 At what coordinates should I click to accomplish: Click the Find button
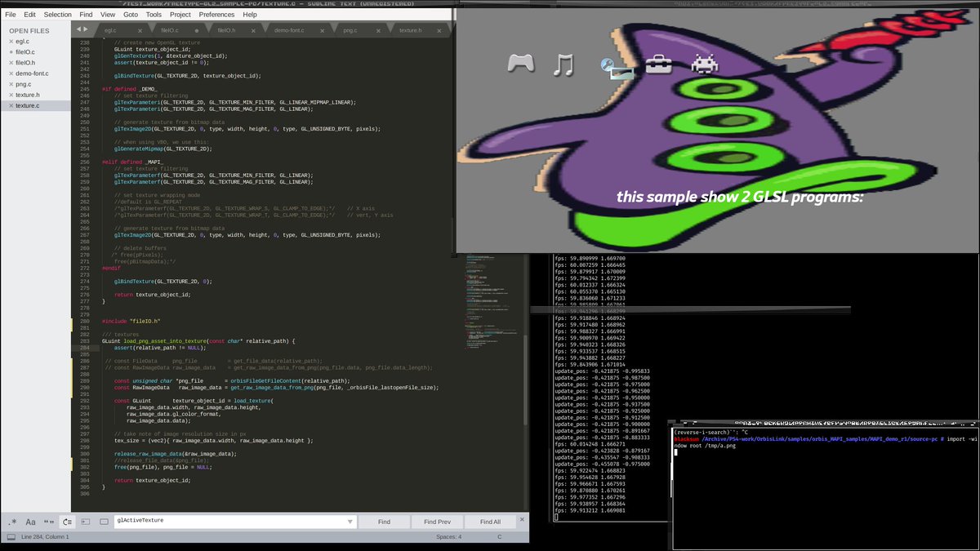click(x=384, y=522)
